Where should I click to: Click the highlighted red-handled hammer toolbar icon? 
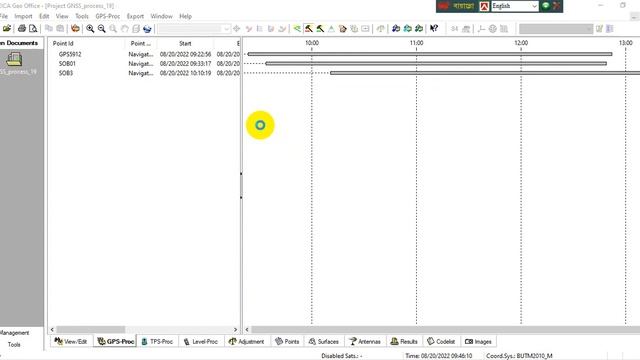[309, 29]
